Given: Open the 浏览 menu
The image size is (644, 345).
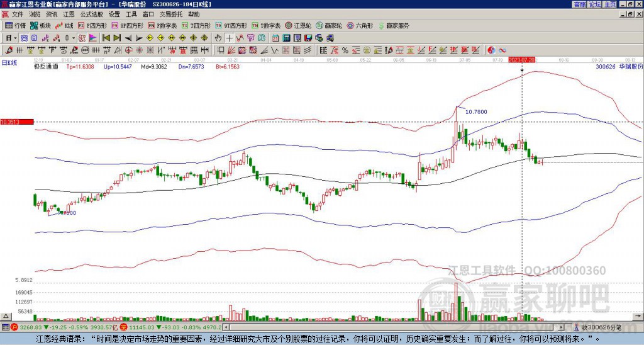Looking at the screenshot, I should click(x=35, y=14).
